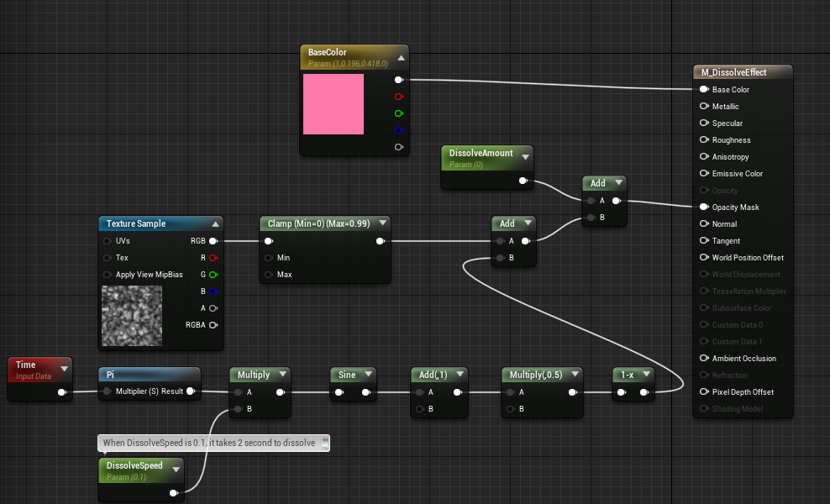Select BaseColor alpha output pin

[x=398, y=147]
